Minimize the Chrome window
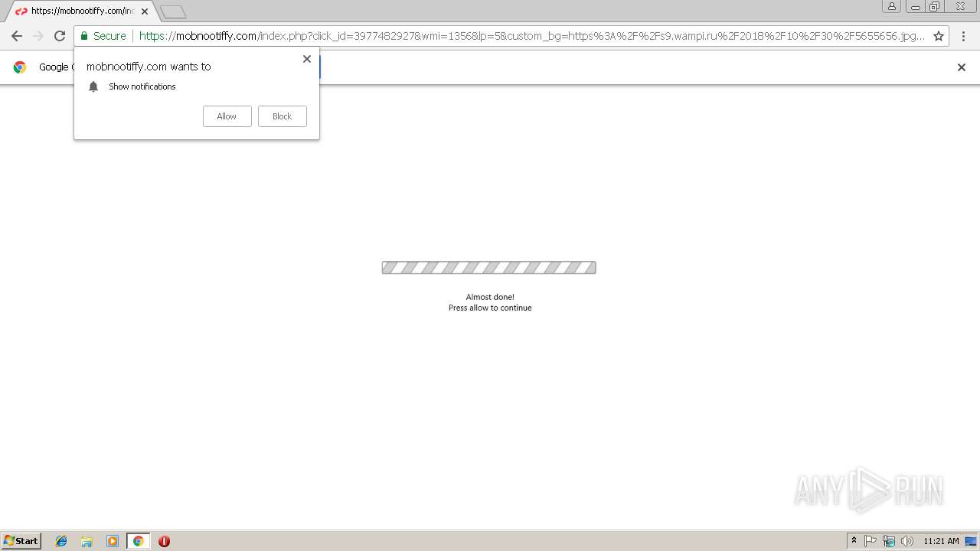980x551 pixels. click(916, 6)
